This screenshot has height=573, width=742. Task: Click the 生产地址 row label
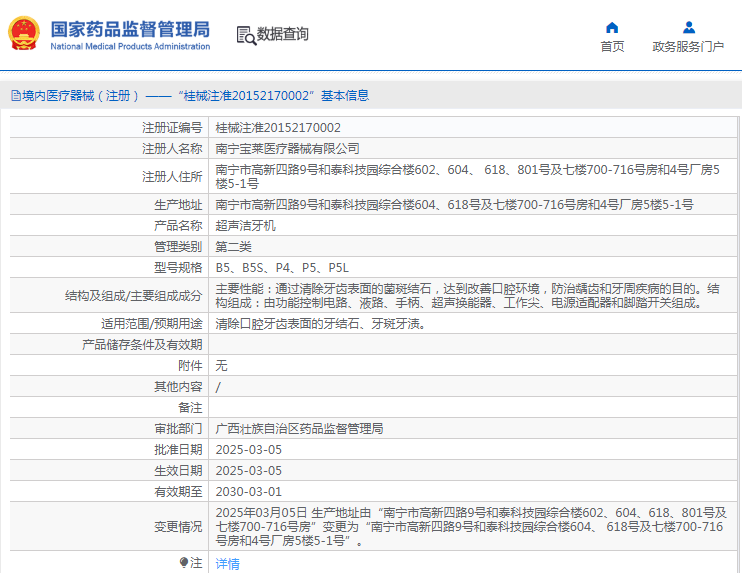click(178, 204)
